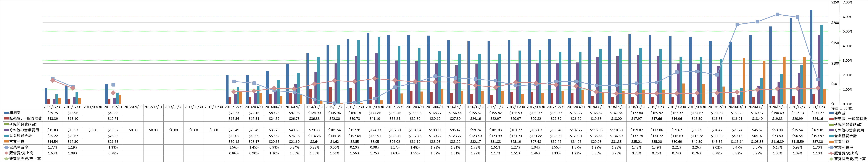Select the 販売費、一般管理費 row header in data table

(x=23, y=119)
